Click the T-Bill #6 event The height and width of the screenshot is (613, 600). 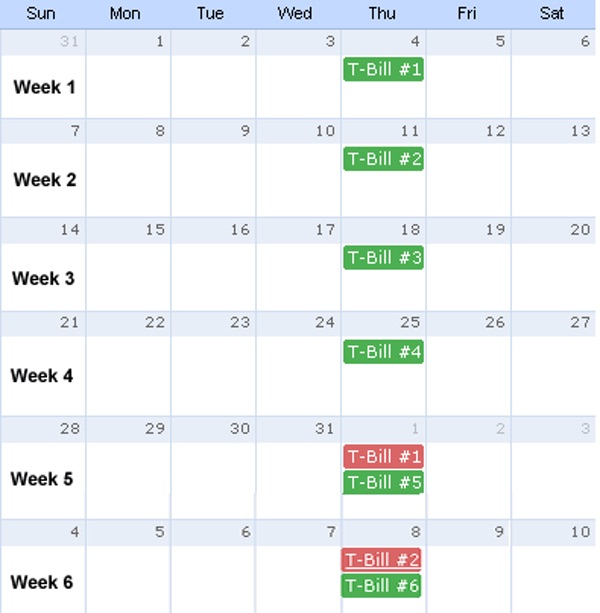(381, 586)
